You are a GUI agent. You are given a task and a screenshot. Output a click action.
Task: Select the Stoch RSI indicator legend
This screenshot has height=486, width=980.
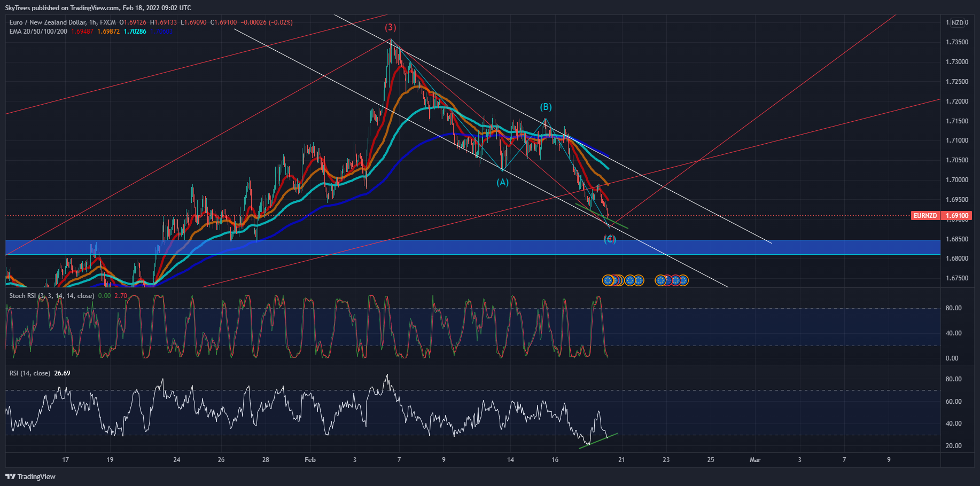point(52,295)
